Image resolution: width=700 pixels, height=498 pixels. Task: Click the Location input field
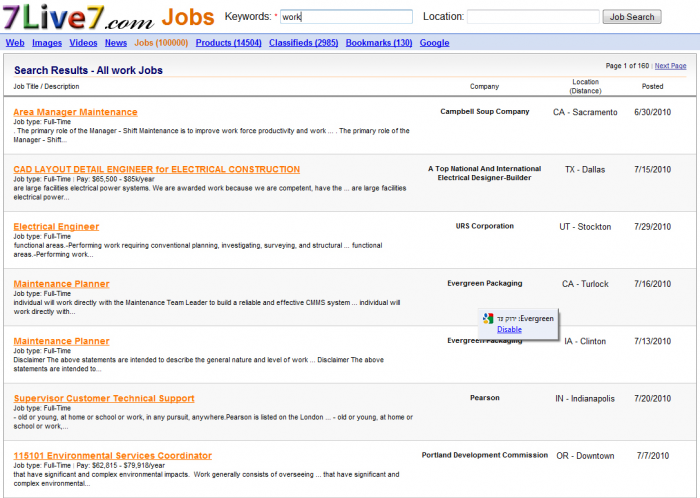533,17
